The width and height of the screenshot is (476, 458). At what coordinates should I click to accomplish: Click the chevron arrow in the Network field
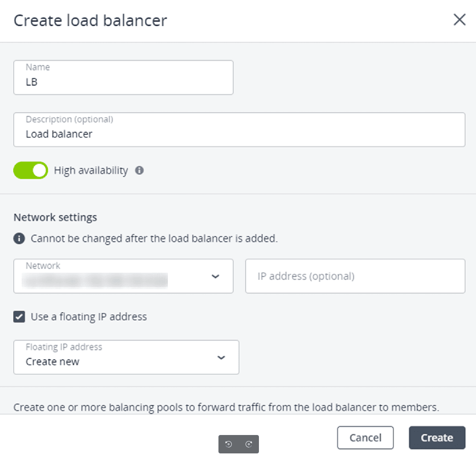click(x=215, y=276)
